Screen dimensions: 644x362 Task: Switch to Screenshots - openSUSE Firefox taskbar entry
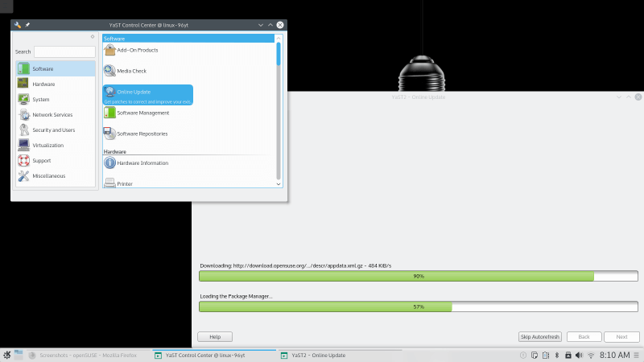pos(88,356)
